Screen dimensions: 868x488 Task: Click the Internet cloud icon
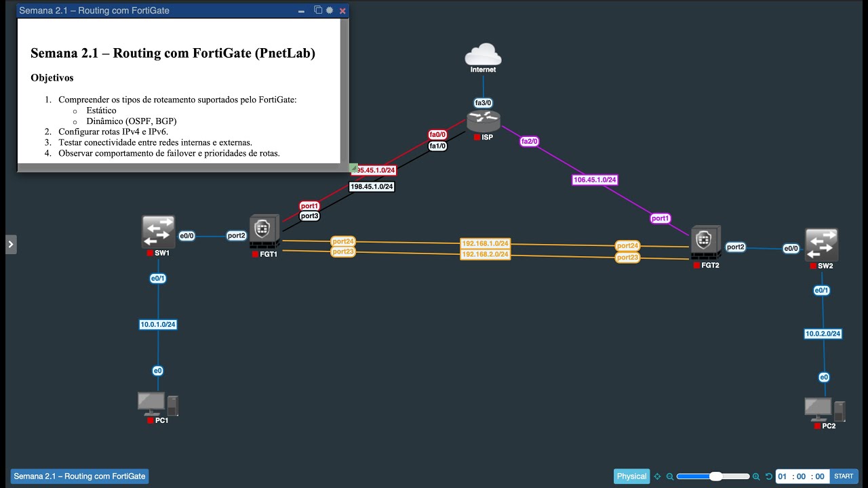point(483,54)
